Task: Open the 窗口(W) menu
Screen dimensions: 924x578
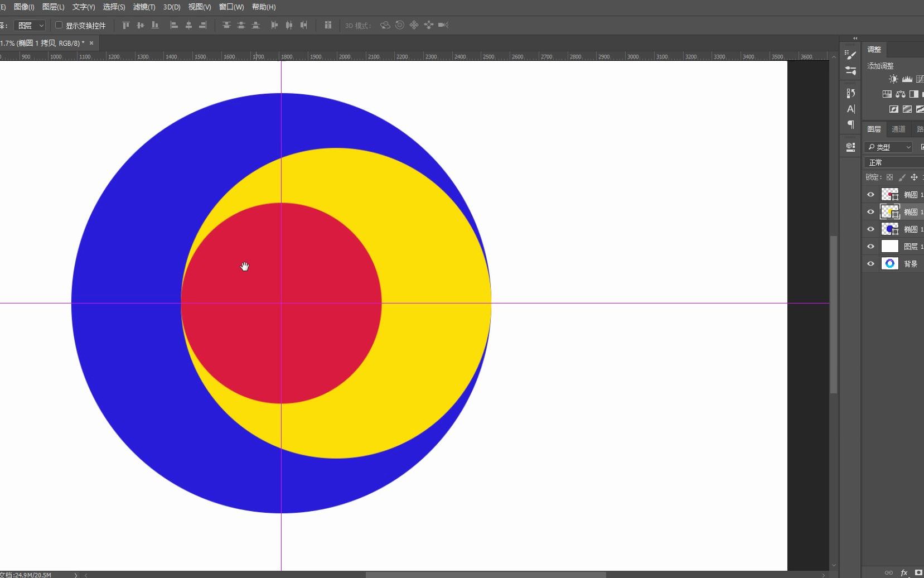Action: click(231, 7)
